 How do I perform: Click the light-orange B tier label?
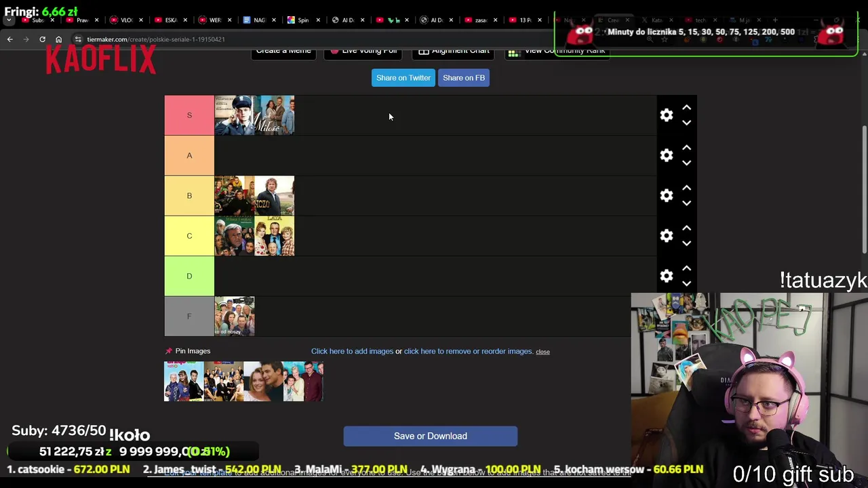(x=189, y=195)
